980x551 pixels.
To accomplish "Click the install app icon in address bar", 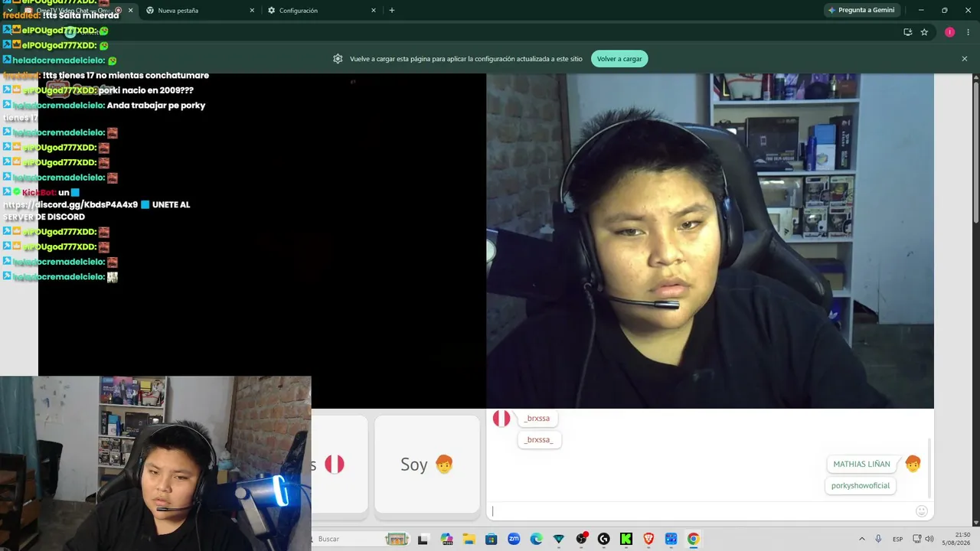I will click(907, 32).
